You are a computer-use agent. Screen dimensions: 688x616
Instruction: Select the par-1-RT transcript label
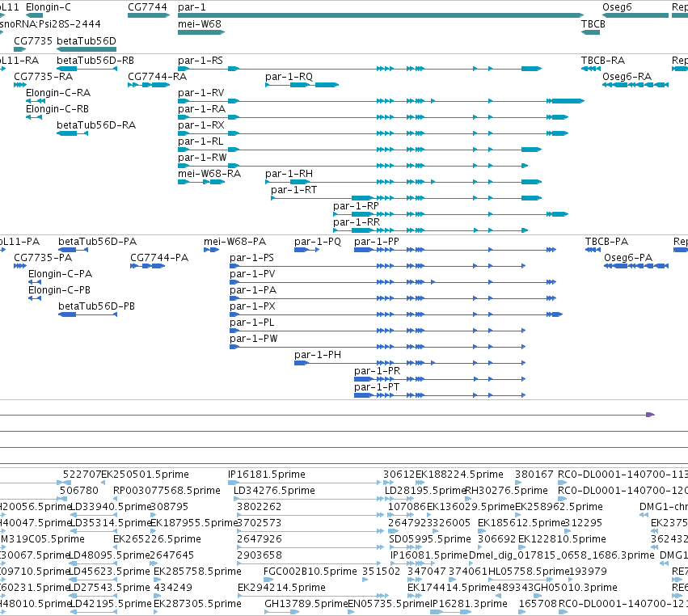[x=293, y=190]
